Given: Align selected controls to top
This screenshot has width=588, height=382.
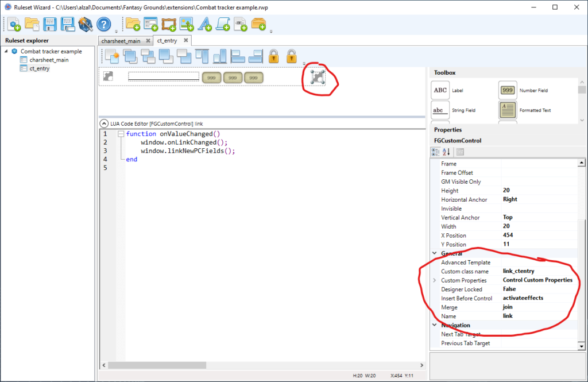Looking at the screenshot, I should pos(202,56).
